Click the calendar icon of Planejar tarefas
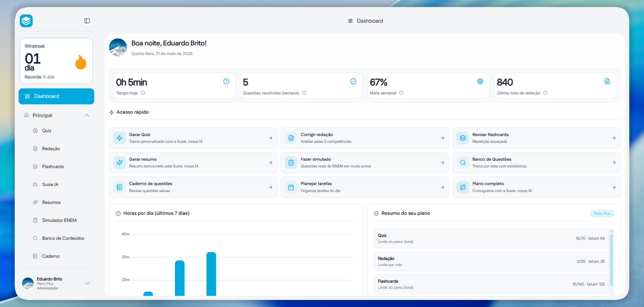This screenshot has width=644, height=307. pyautogui.click(x=291, y=187)
